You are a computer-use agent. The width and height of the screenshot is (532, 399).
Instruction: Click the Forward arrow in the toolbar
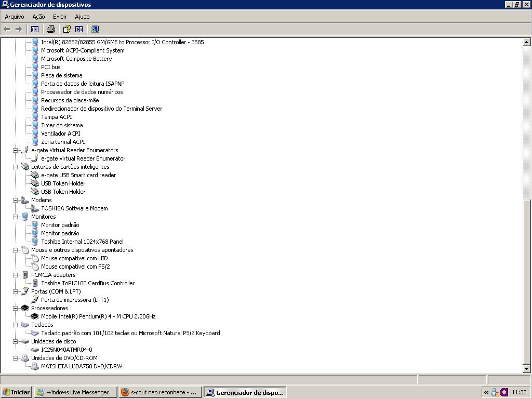(19, 29)
